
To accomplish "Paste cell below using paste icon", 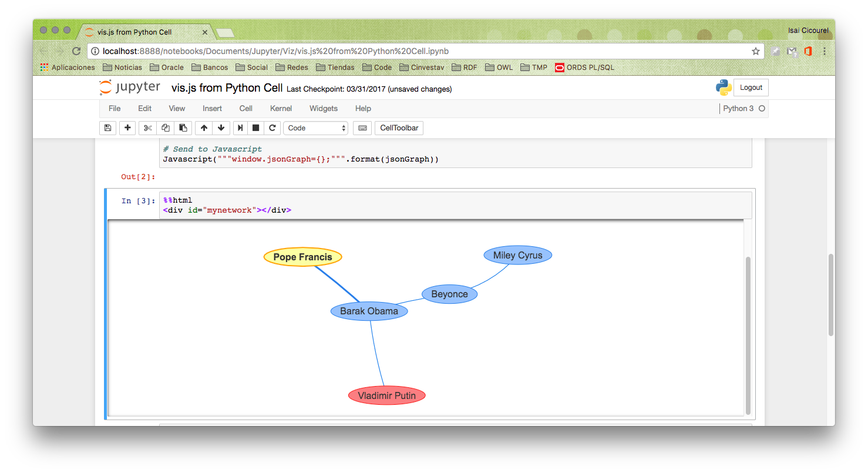I will click(183, 128).
